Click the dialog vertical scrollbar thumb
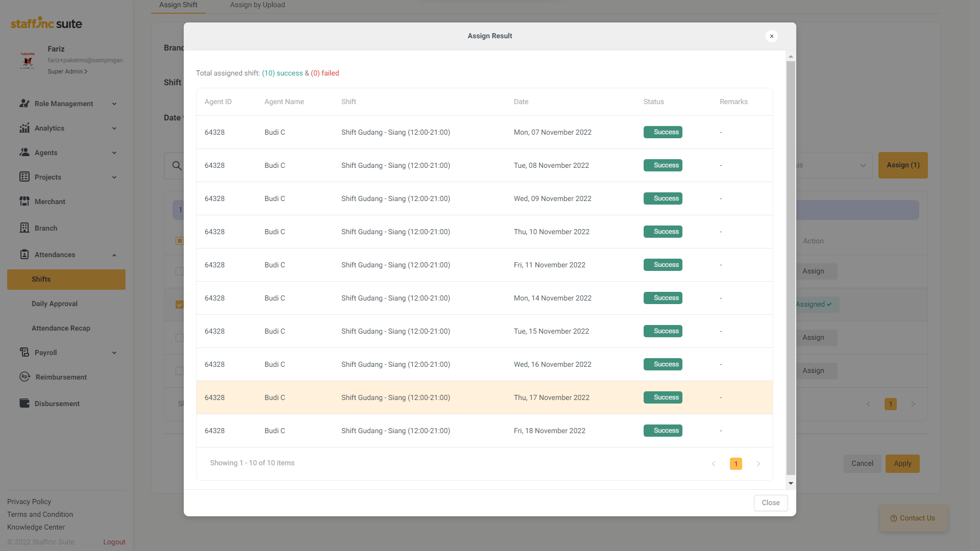Screen dimensions: 980x551 click(x=791, y=268)
